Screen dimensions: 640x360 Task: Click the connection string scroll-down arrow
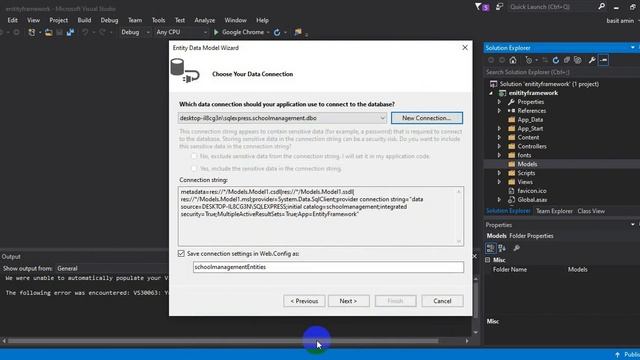tap(459, 241)
